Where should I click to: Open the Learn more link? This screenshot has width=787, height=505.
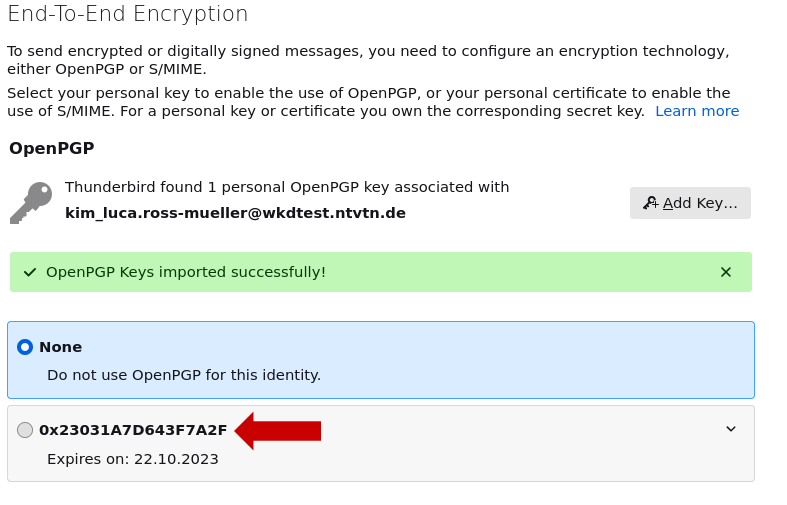point(697,111)
